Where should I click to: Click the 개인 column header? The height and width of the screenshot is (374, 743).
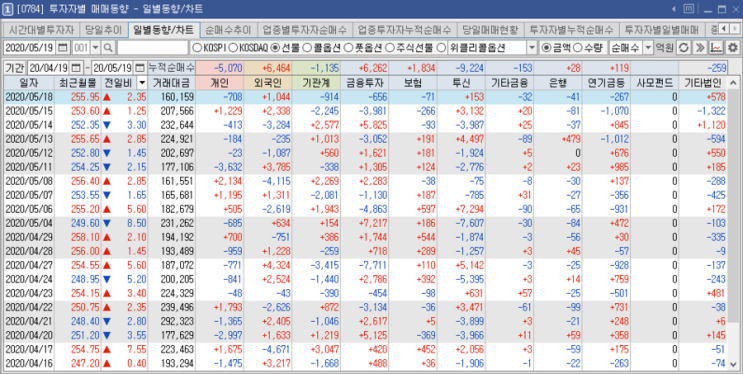tap(219, 83)
